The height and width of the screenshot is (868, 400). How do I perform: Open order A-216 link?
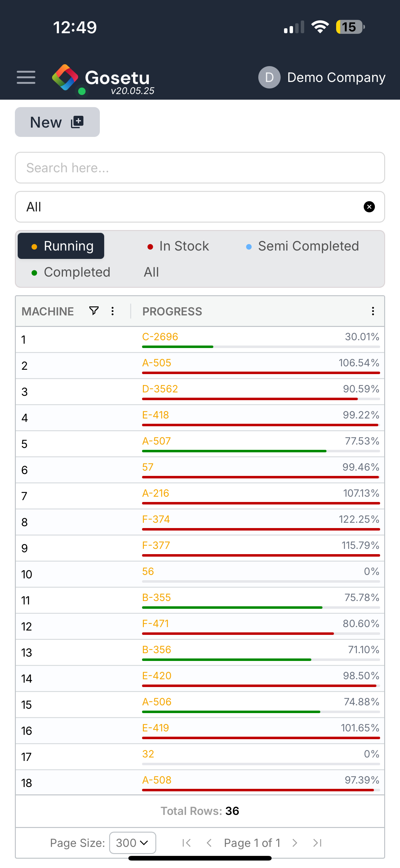tap(156, 493)
